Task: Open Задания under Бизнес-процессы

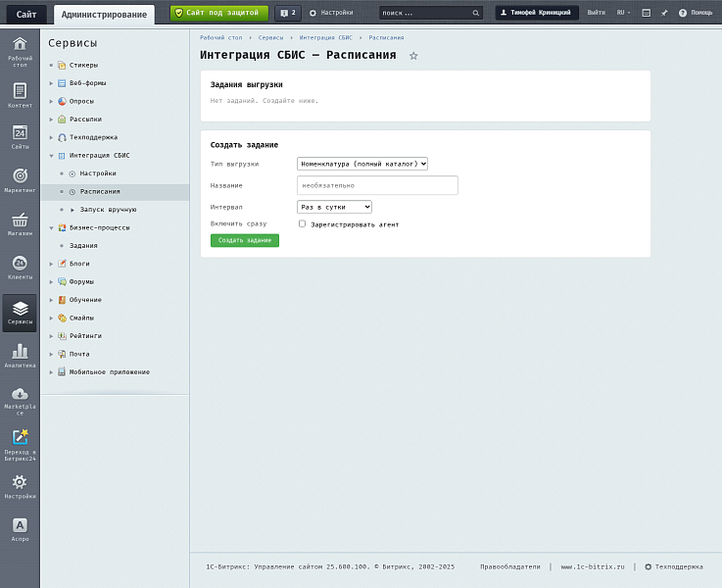Action: [x=83, y=246]
